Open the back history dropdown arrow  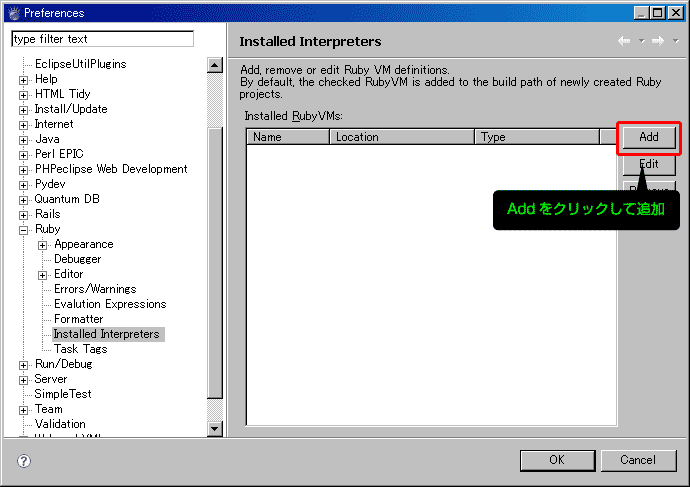pos(642,41)
